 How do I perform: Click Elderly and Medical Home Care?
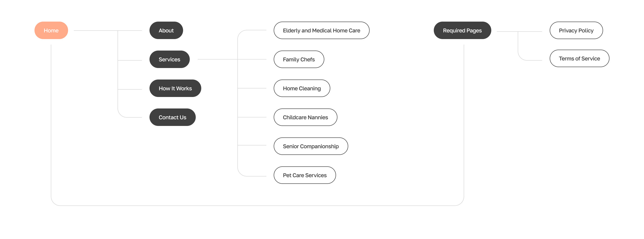(321, 31)
